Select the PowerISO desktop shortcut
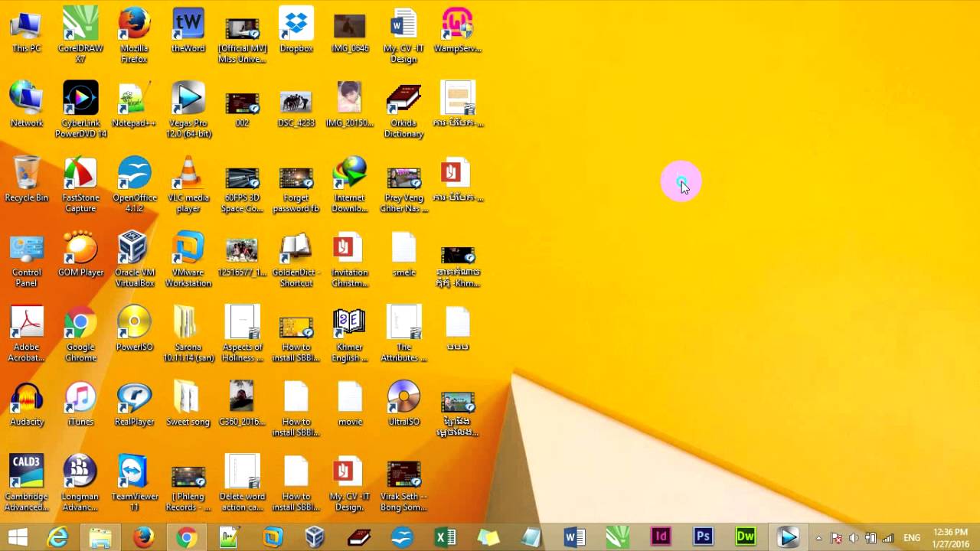Viewport: 980px width, 551px height. pos(134,329)
